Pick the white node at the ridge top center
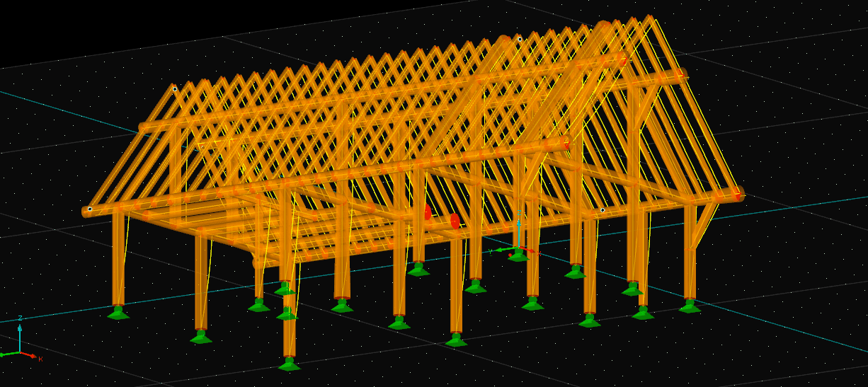868x387 pixels. point(519,39)
